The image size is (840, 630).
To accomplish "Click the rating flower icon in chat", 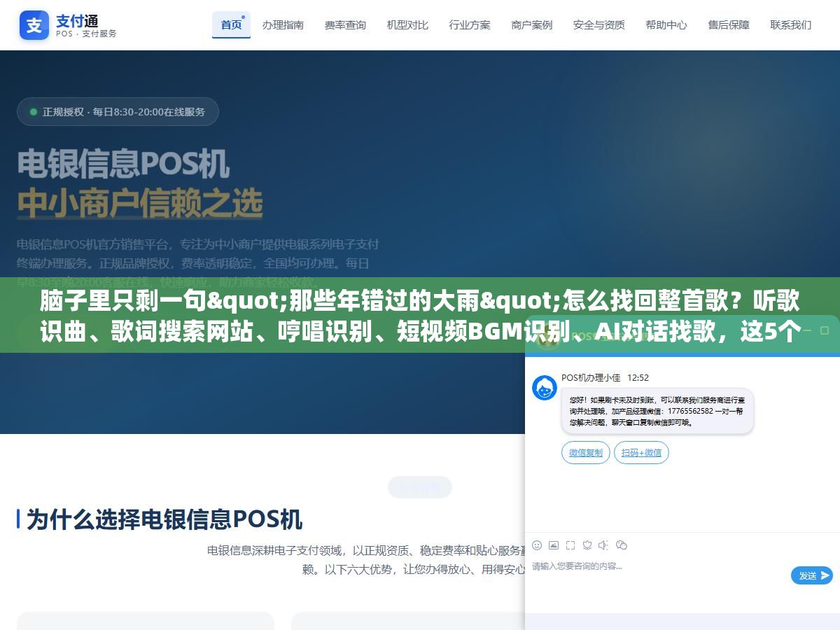I will (587, 545).
